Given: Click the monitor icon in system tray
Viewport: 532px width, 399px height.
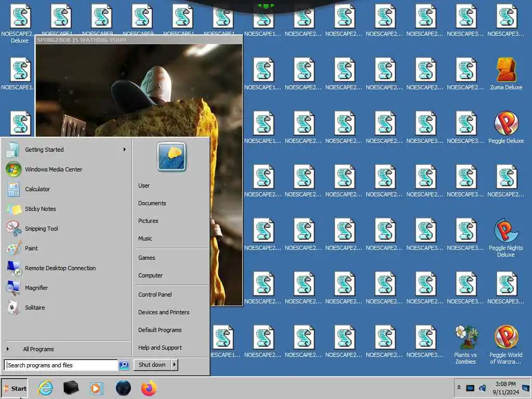Looking at the screenshot, I should [x=470, y=388].
